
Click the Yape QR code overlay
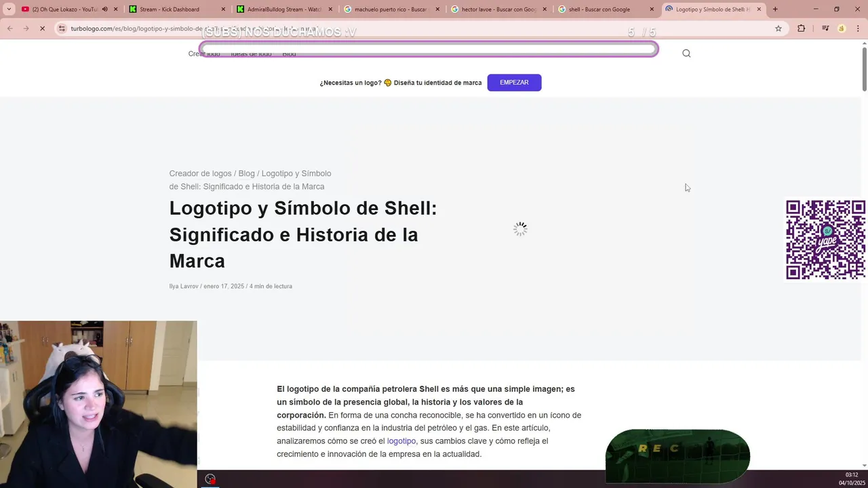[825, 239]
